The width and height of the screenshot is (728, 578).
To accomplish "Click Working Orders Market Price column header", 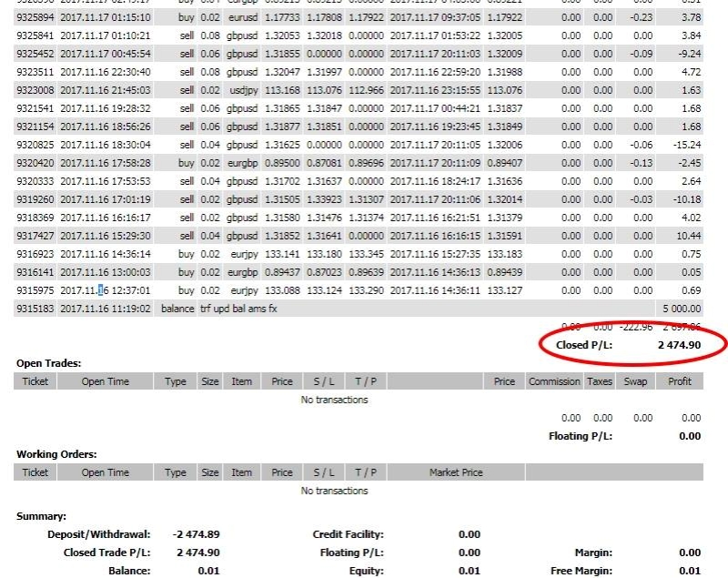I will (456, 472).
